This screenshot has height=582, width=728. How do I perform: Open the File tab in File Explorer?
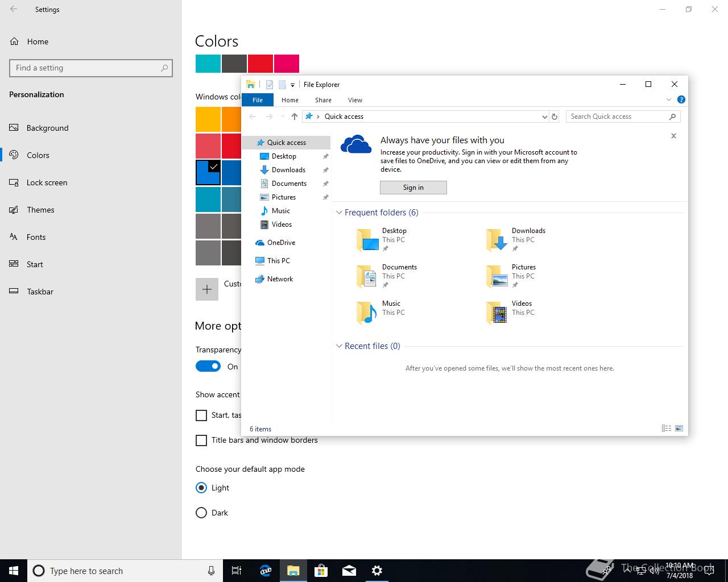click(258, 100)
